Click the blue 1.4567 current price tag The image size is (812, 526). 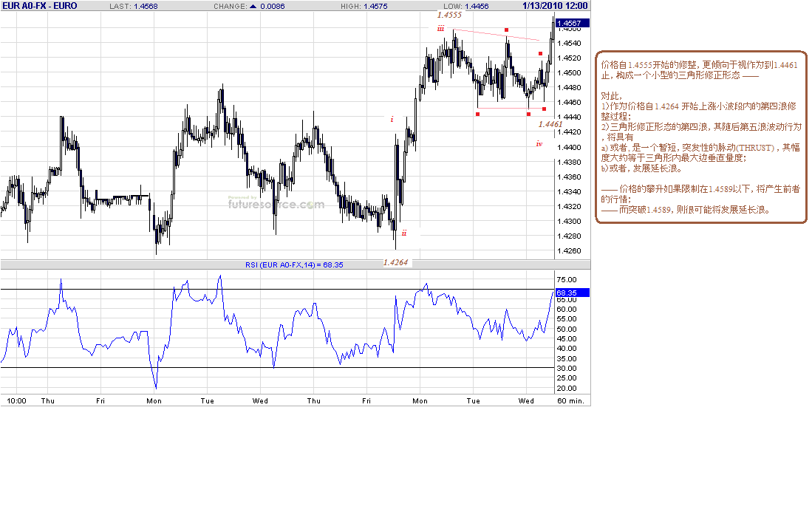572,23
